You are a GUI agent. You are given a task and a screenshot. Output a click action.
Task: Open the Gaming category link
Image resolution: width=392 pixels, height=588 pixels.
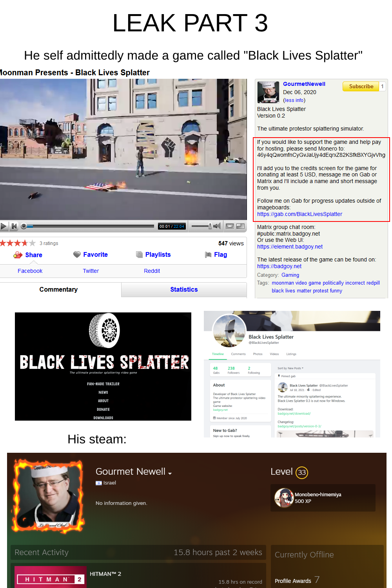(290, 275)
